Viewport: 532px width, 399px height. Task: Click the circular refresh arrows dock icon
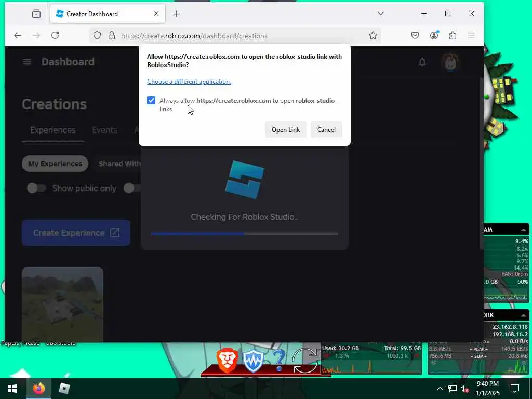pos(305,361)
